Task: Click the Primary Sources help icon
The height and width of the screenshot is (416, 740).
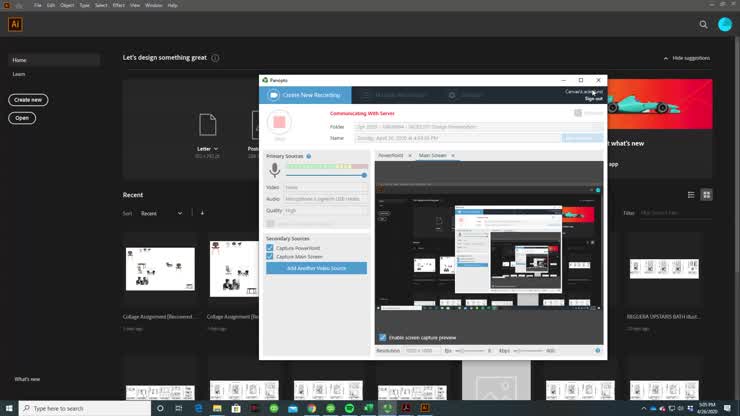Action: (308, 156)
